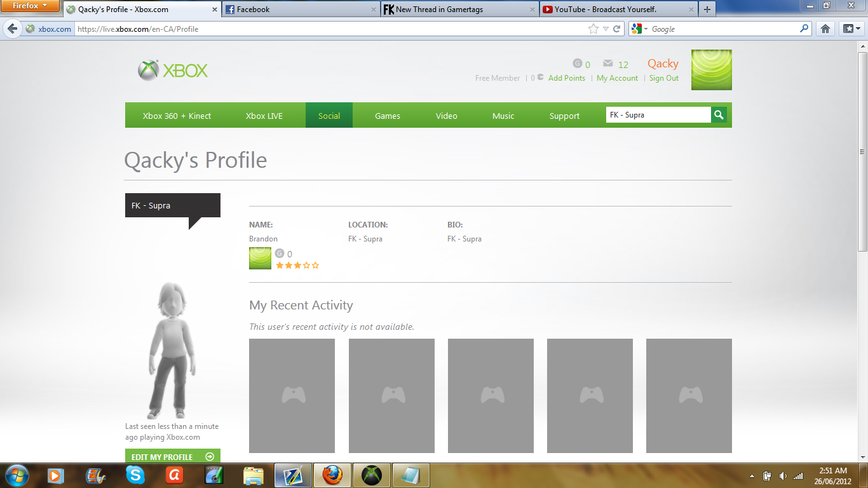Screen dimensions: 868x488
Task: Open Skype from the taskbar
Action: (135, 475)
